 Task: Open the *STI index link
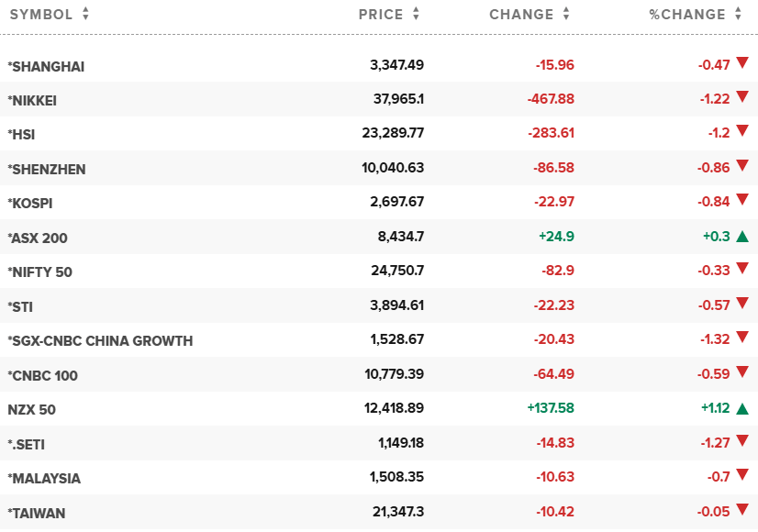click(20, 306)
